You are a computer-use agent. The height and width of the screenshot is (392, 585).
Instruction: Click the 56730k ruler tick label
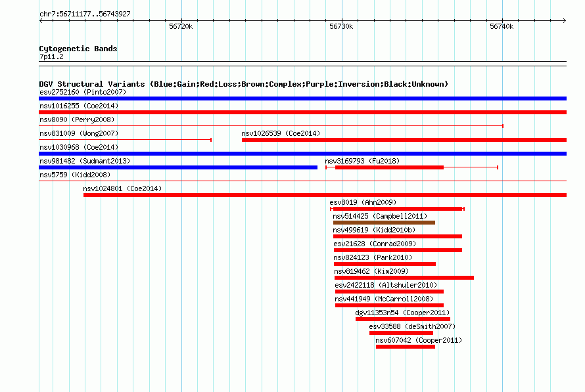(341, 26)
